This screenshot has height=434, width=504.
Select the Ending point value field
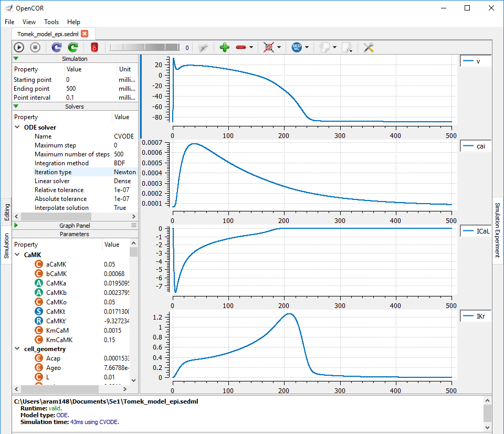click(89, 89)
